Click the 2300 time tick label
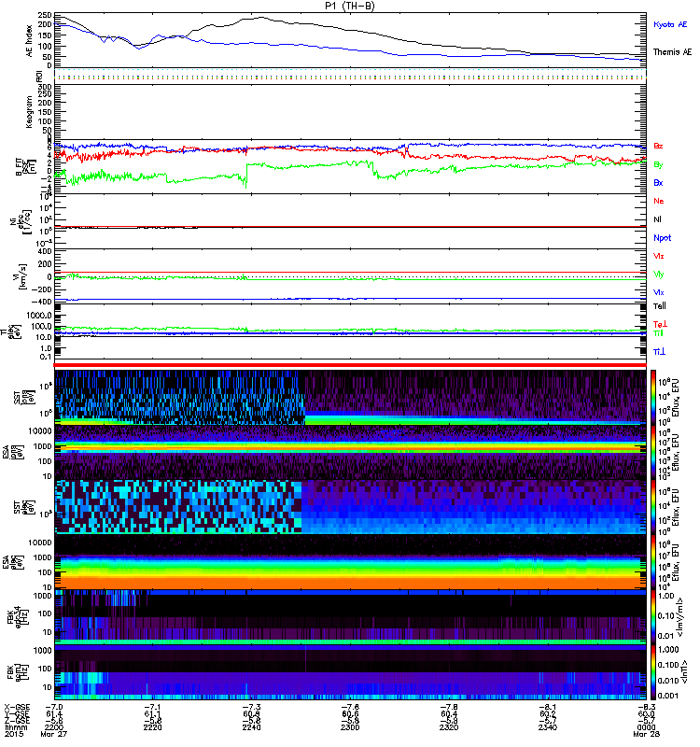This screenshot has height=747, width=700. coord(350,727)
